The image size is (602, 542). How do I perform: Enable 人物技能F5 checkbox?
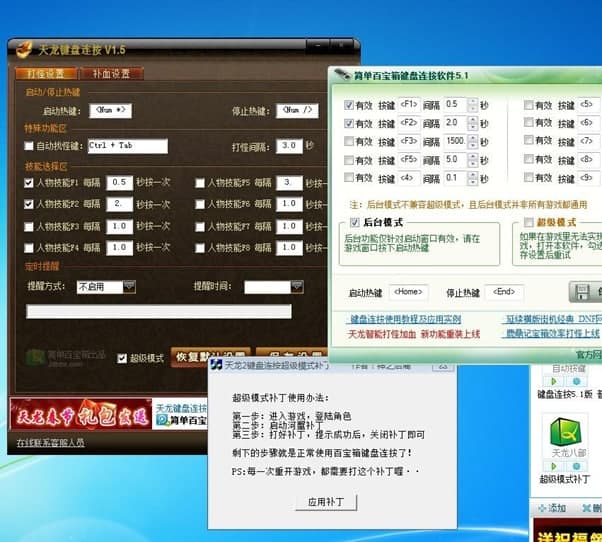[x=200, y=183]
